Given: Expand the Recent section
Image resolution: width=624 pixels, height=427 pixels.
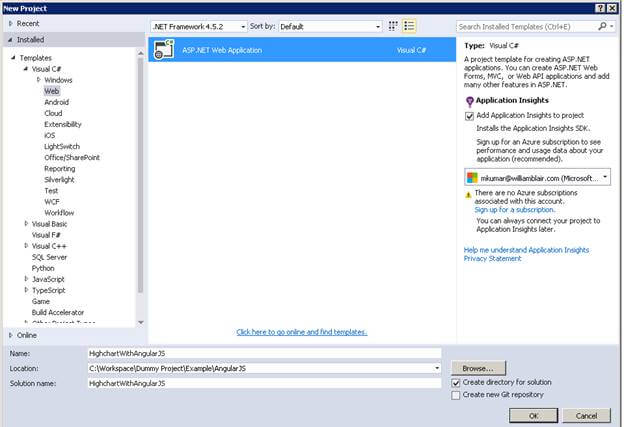Looking at the screenshot, I should (x=10, y=23).
